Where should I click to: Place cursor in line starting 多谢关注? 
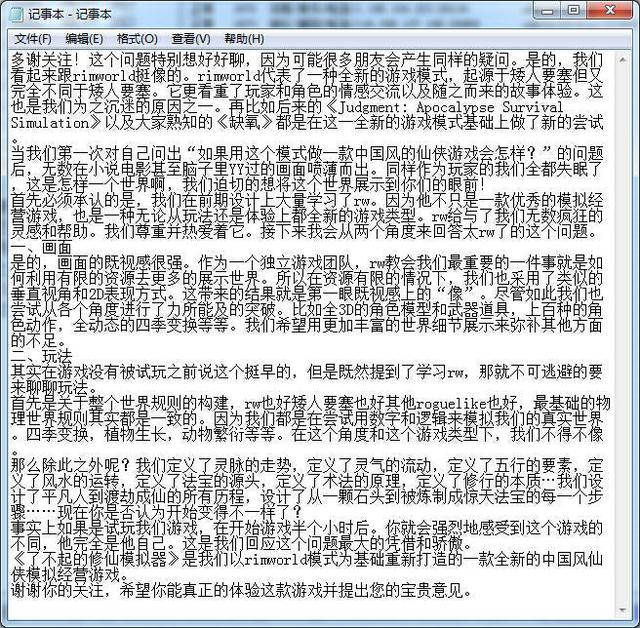[x=307, y=60]
